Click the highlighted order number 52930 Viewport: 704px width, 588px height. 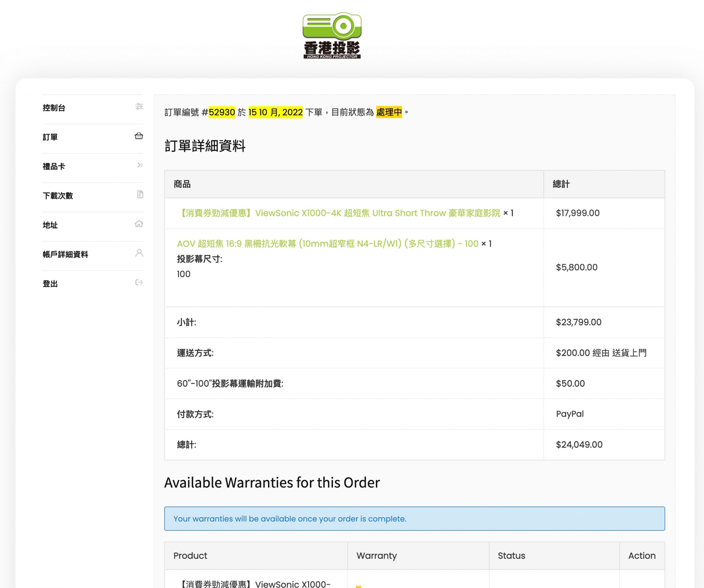(222, 112)
